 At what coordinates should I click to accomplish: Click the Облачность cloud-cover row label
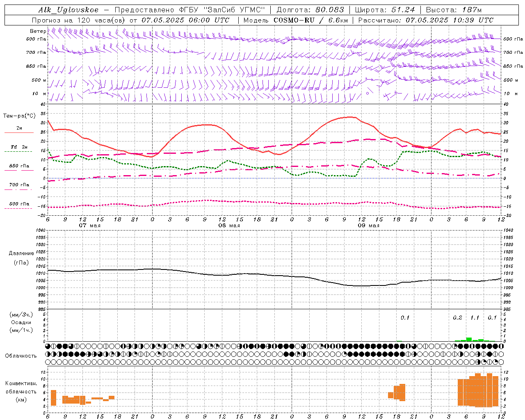point(21,356)
